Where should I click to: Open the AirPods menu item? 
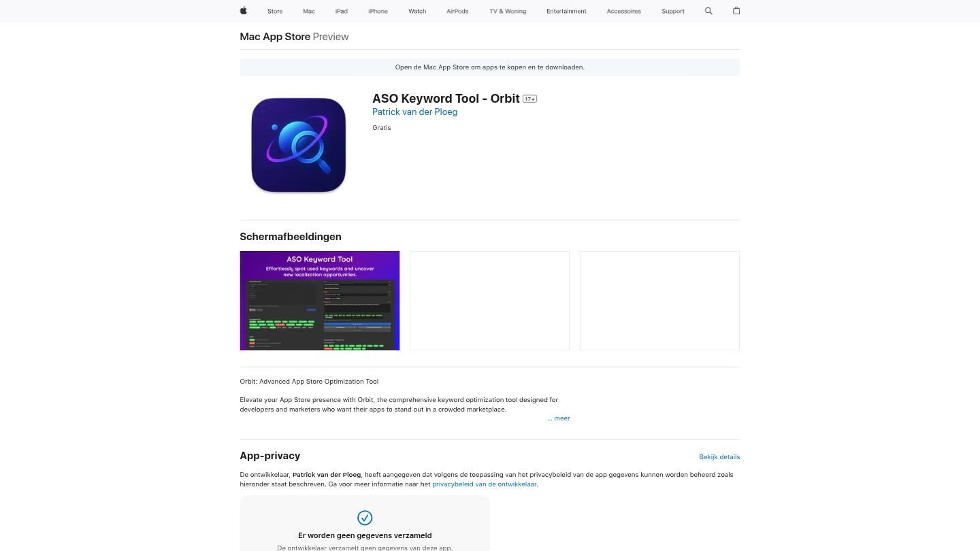point(457,11)
